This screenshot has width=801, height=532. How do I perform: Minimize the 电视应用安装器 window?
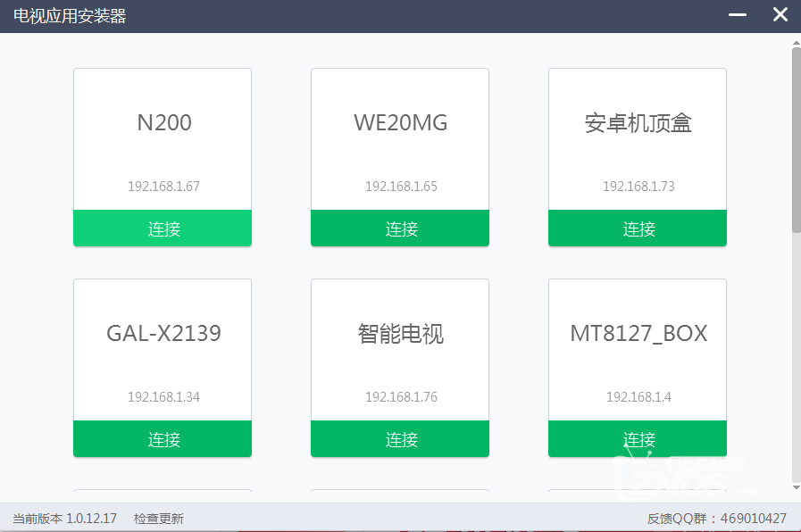[737, 15]
